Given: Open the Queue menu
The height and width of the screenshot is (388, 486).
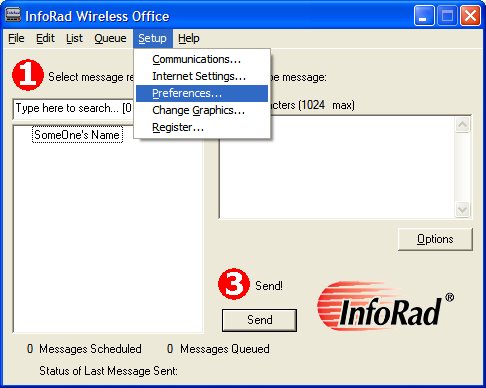Looking at the screenshot, I should pos(110,38).
